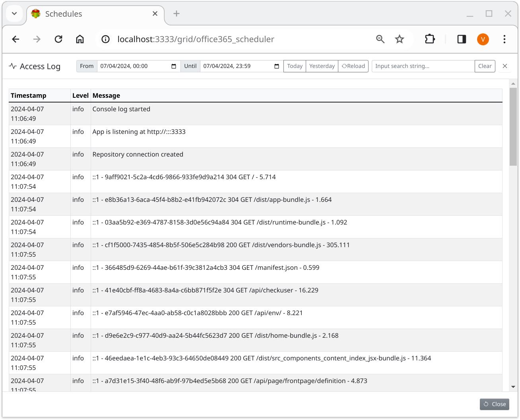Open the Until date calendar picker

(277, 66)
